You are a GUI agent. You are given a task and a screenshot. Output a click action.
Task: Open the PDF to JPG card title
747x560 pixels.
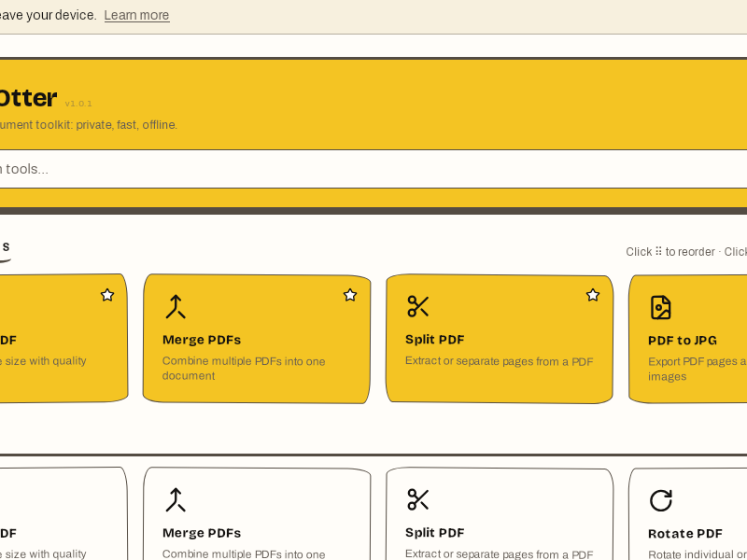[683, 341]
